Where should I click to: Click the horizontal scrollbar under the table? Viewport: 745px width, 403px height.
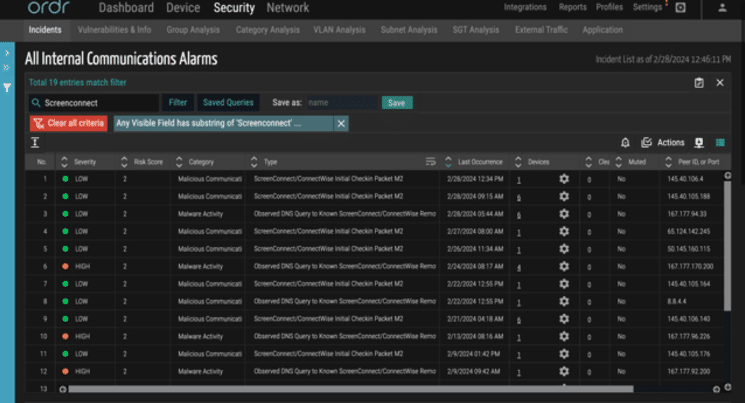pos(351,389)
